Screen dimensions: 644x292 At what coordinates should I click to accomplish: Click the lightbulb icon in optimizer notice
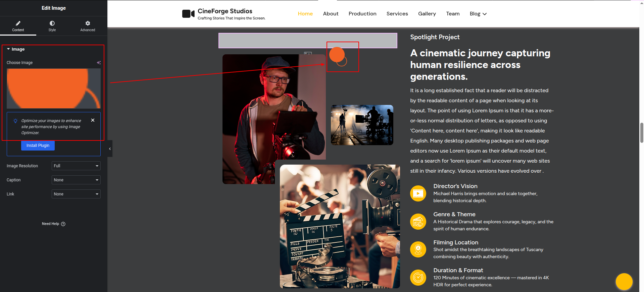coord(15,121)
